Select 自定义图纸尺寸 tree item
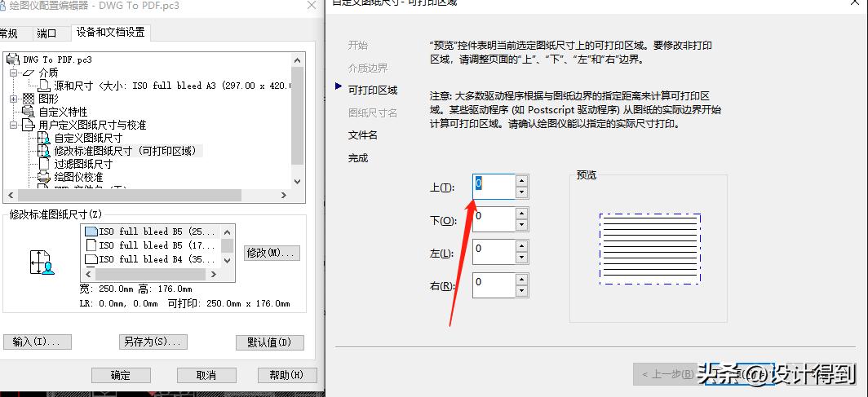The width and height of the screenshot is (868, 397). click(x=88, y=138)
